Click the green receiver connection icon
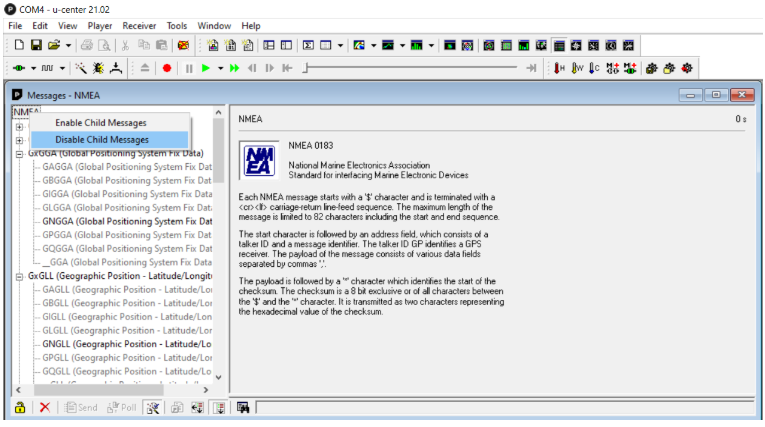Screen dimensions: 765x427 point(20,68)
